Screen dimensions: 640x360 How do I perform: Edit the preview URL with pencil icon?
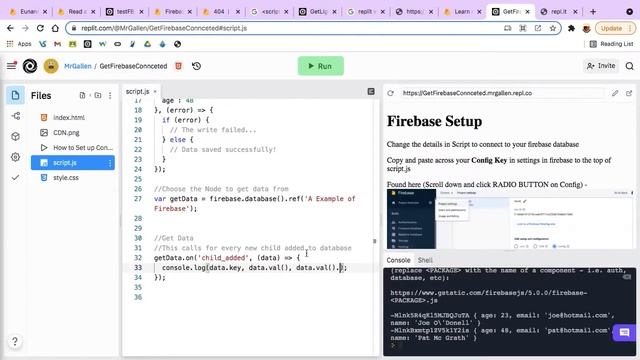pos(615,93)
